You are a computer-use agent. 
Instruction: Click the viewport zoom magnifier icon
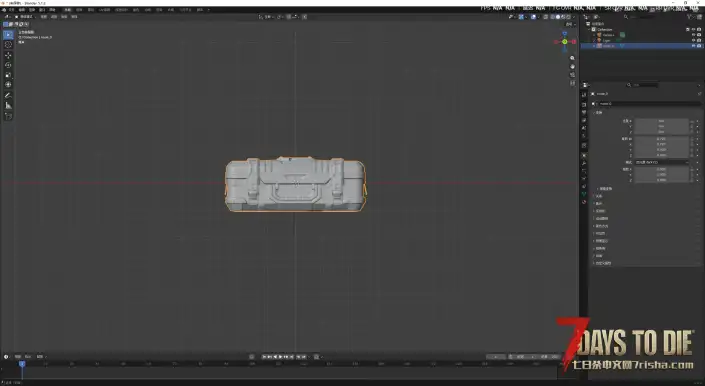click(572, 58)
